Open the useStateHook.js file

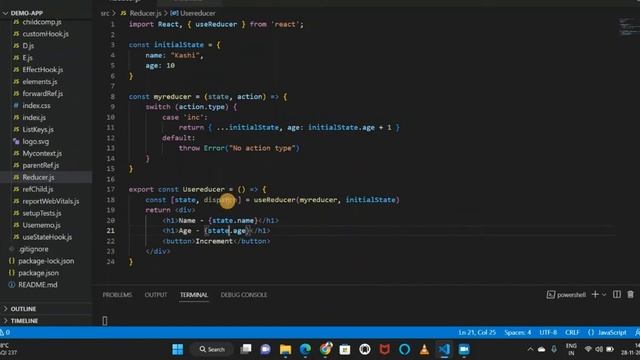click(46, 237)
